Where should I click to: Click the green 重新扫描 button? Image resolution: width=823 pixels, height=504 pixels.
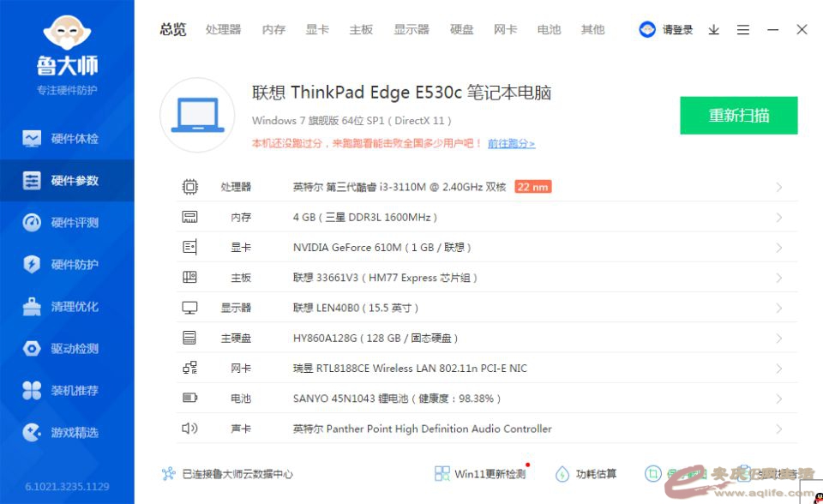(x=738, y=116)
